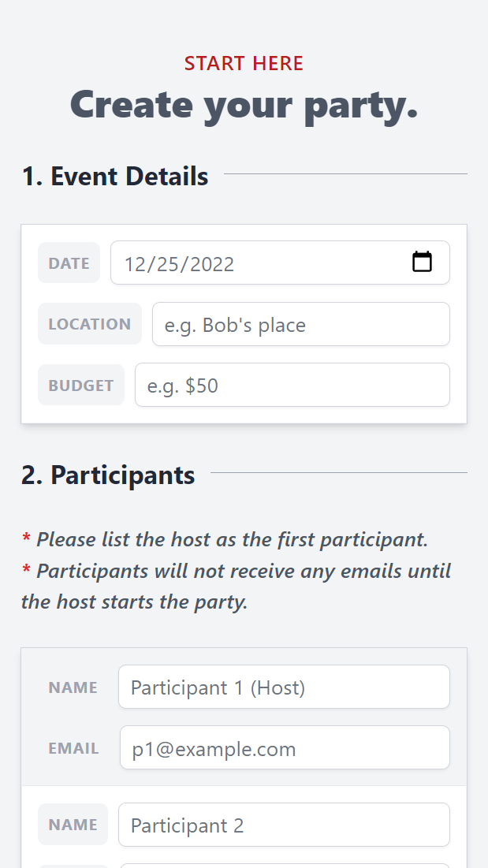This screenshot has height=868, width=488.
Task: Click the "1. Event Details" section heading
Action: point(115,176)
